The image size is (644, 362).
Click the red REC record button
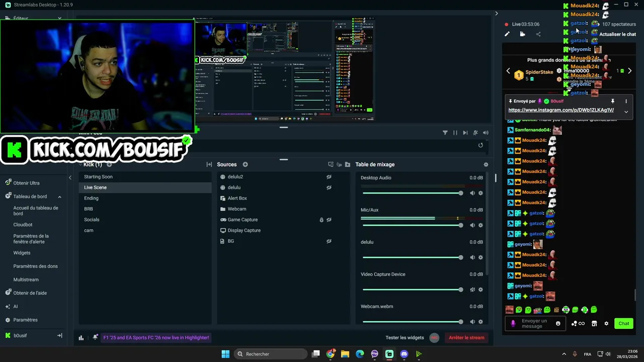pyautogui.click(x=435, y=338)
